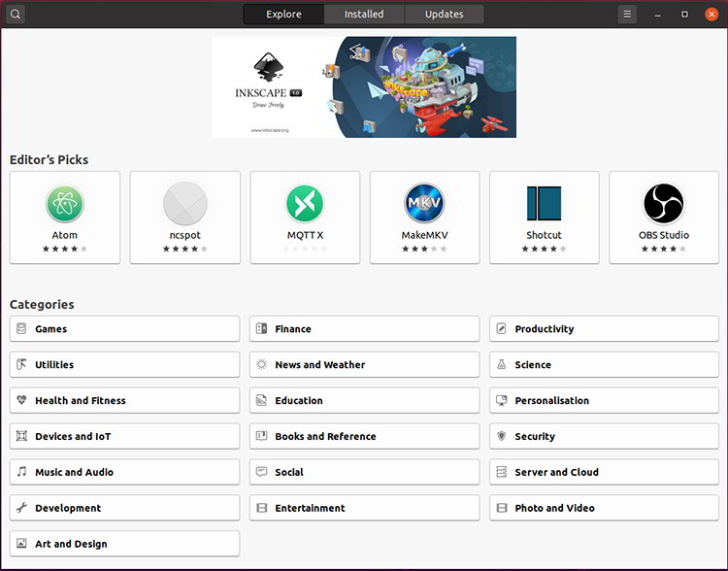
Task: Click the Games category icon
Action: coord(21,328)
